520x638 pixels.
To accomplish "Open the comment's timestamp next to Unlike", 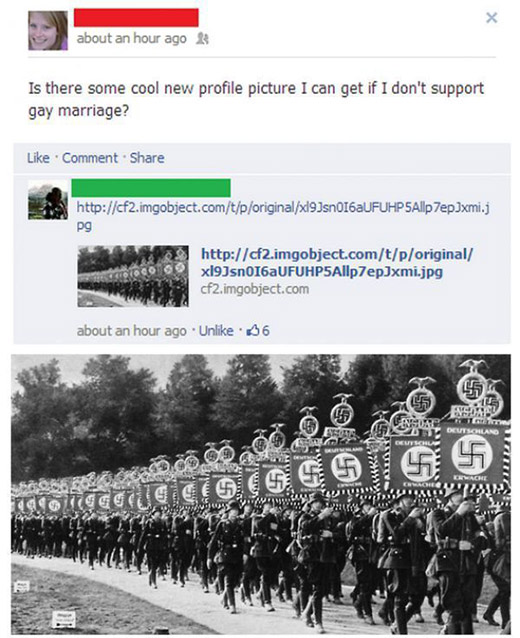I will [x=131, y=330].
